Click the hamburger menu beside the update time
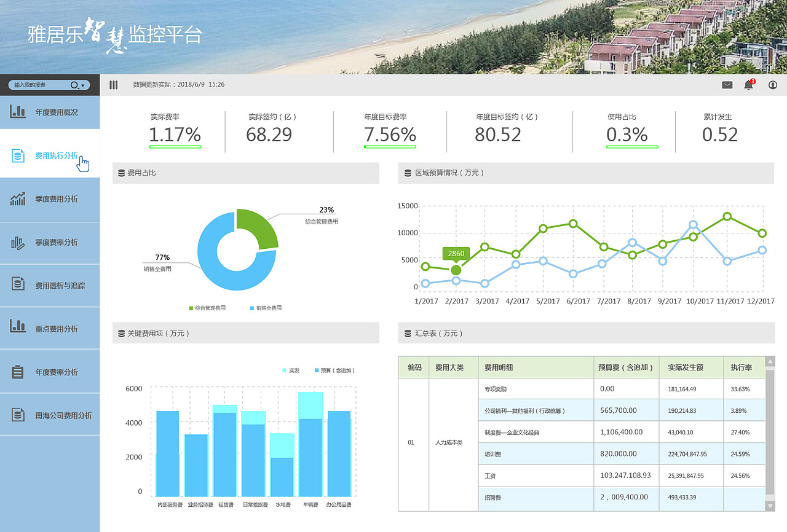The image size is (787, 532). pos(113,85)
